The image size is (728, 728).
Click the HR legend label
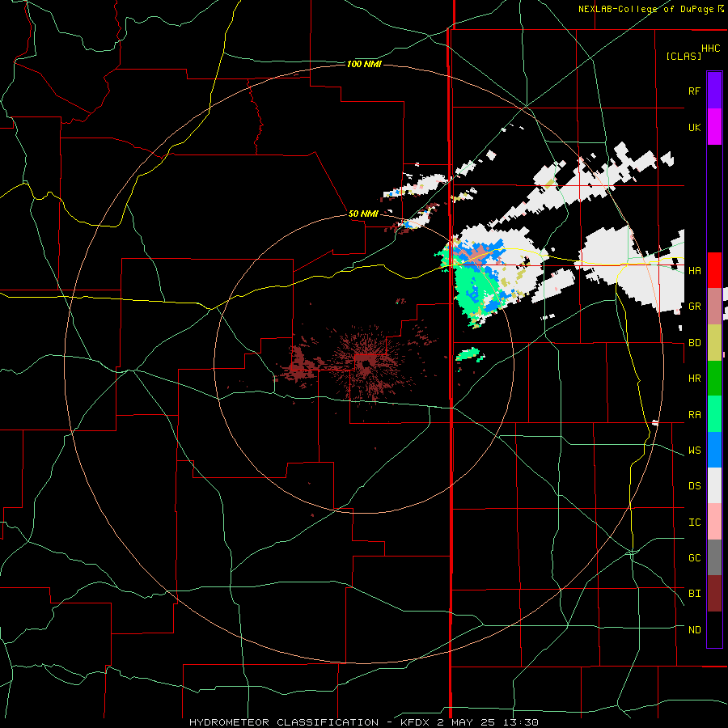[694, 379]
